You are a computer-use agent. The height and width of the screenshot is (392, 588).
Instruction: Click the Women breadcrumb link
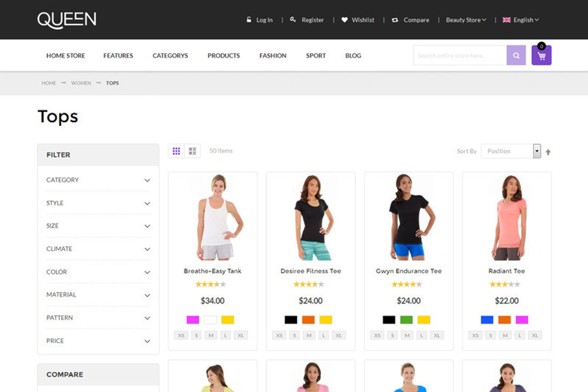pyautogui.click(x=81, y=83)
